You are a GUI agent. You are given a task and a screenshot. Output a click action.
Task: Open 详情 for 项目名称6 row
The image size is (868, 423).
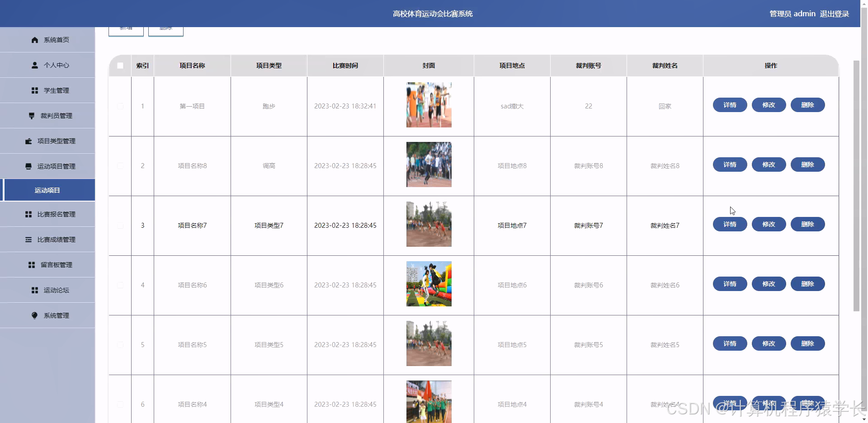tap(730, 284)
